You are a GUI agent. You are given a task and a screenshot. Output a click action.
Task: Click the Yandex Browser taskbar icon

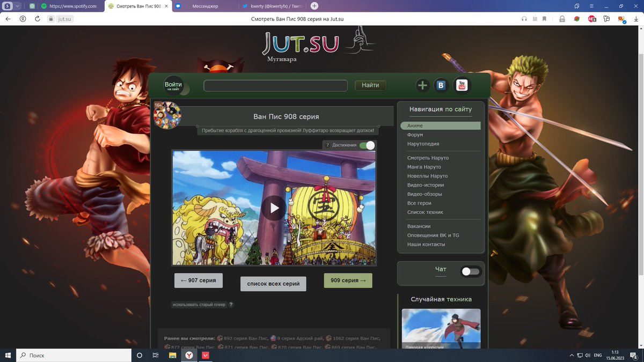189,355
